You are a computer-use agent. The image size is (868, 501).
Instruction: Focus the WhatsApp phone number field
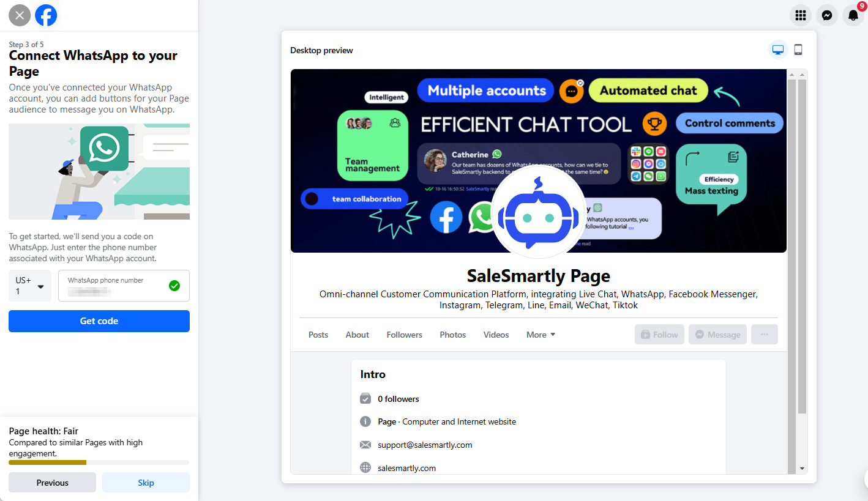tap(124, 286)
